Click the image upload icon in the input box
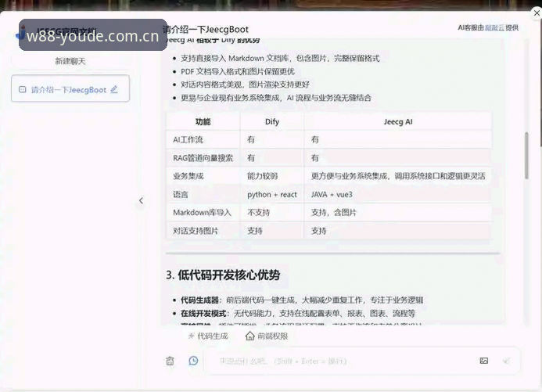This screenshot has height=392, width=542. pyautogui.click(x=484, y=361)
